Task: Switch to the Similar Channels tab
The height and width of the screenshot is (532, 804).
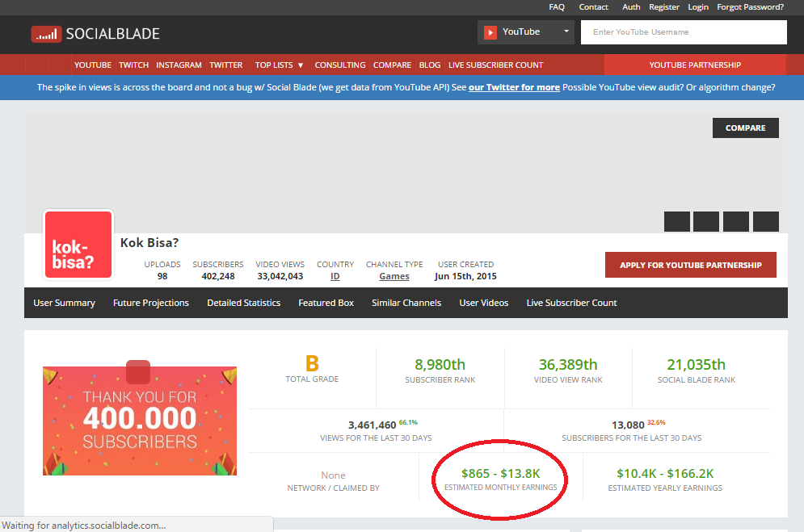Action: coord(406,303)
